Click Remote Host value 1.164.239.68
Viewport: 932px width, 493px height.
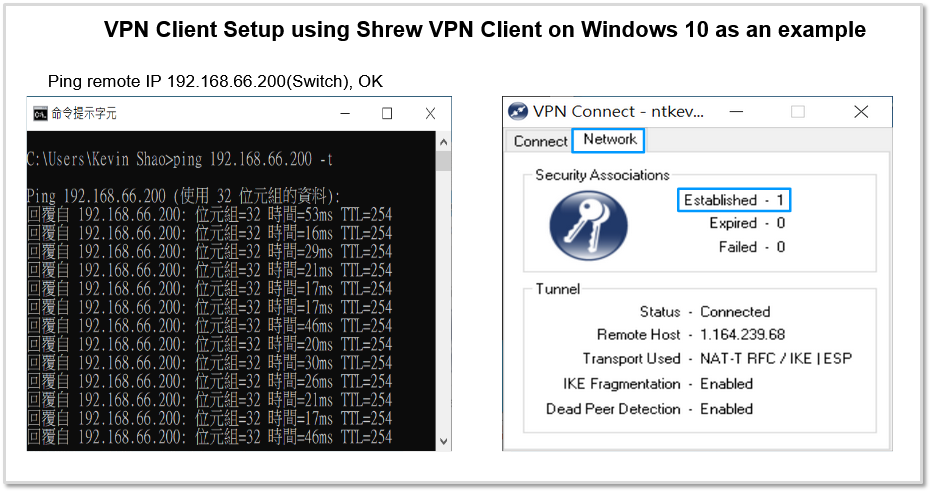743,335
